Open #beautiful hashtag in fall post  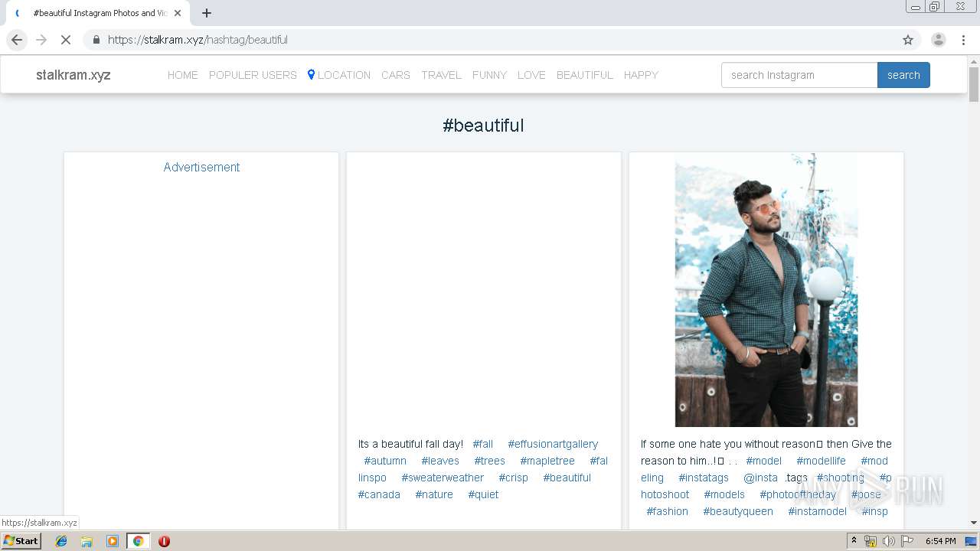567,478
